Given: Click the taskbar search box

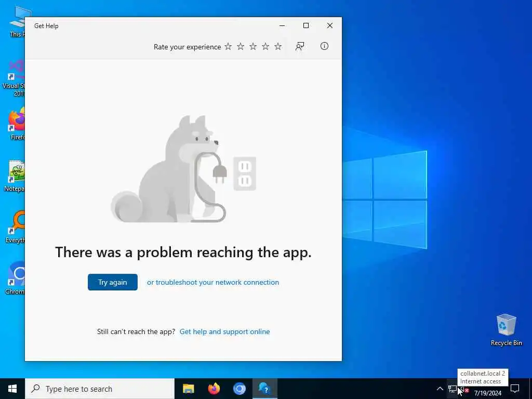Looking at the screenshot, I should coord(100,389).
